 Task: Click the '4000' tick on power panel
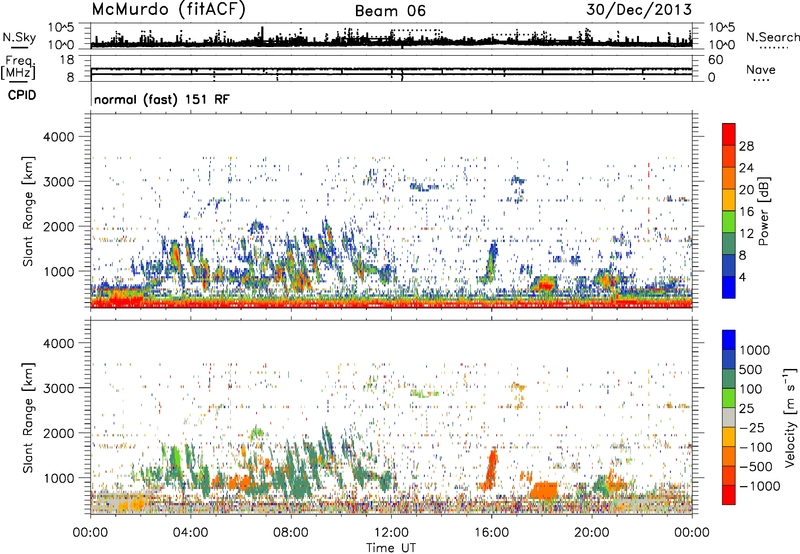click(58, 137)
